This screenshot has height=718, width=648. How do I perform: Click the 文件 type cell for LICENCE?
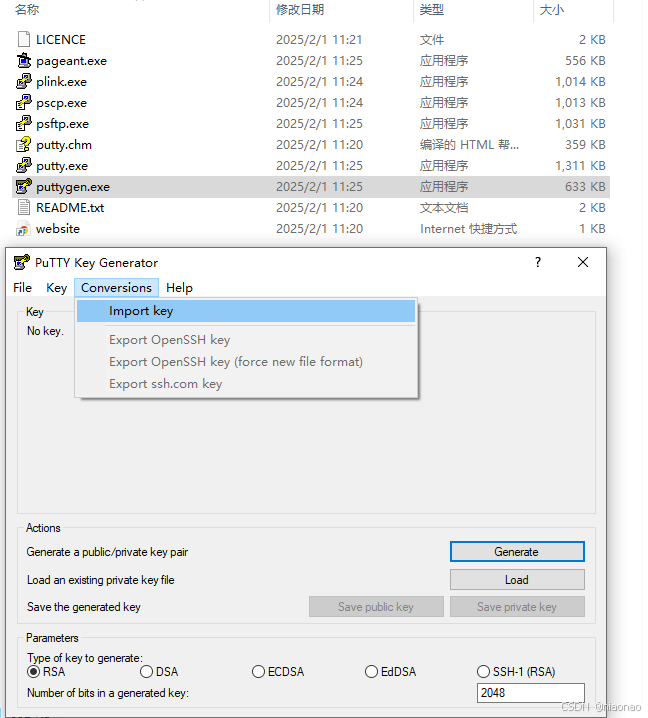[432, 40]
